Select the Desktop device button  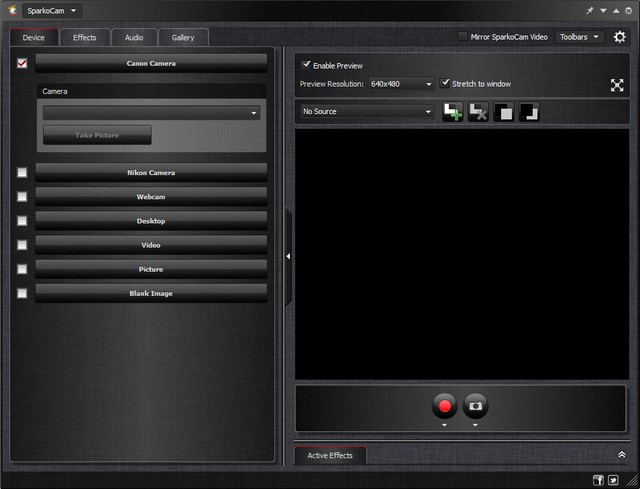pyautogui.click(x=151, y=221)
